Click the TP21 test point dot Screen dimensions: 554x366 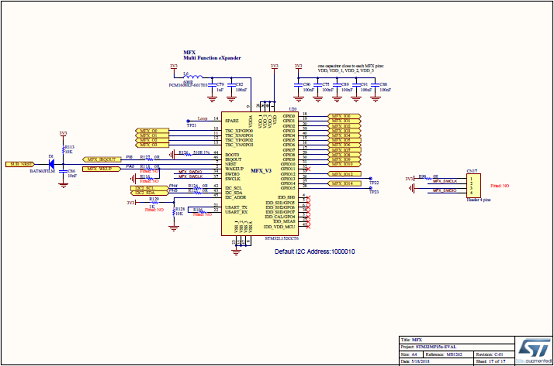[188, 120]
